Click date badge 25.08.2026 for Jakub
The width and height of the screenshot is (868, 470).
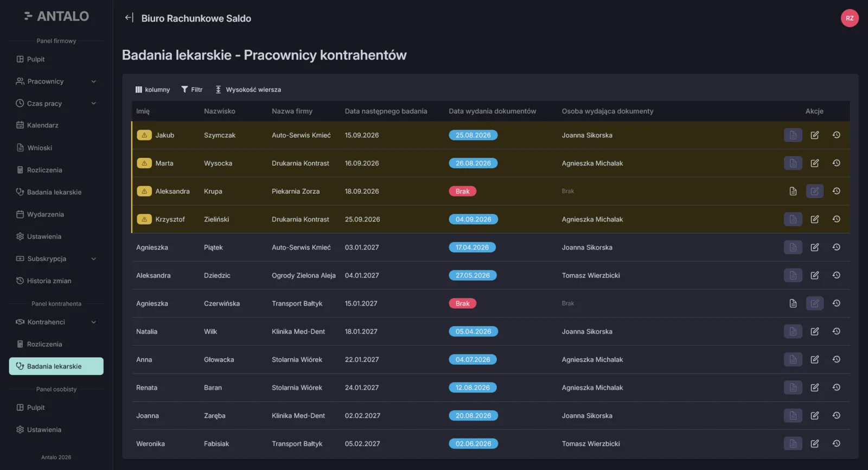(473, 135)
